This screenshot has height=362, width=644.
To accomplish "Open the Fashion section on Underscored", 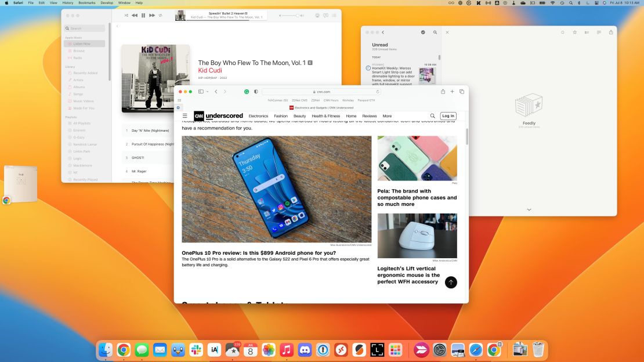I will click(x=281, y=116).
